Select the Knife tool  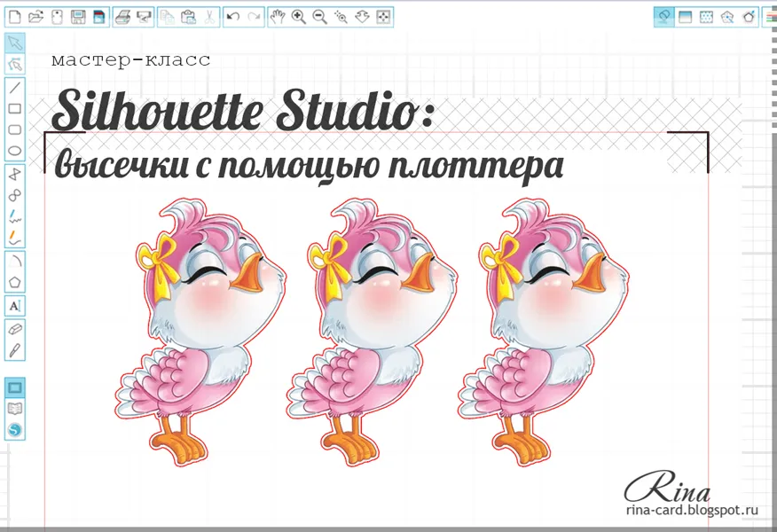15,350
